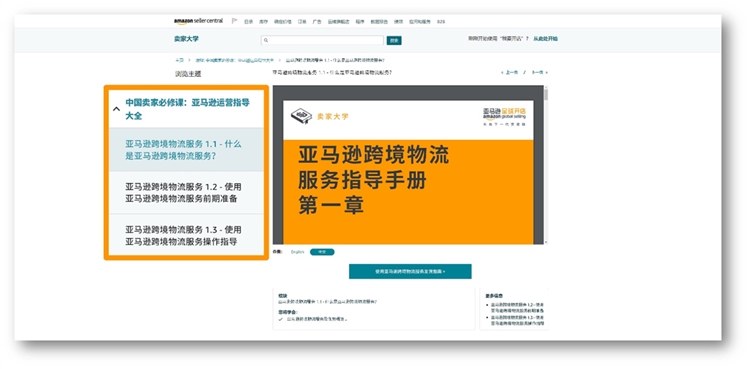
Task: Open the 从此处开始 link
Action: (x=545, y=39)
